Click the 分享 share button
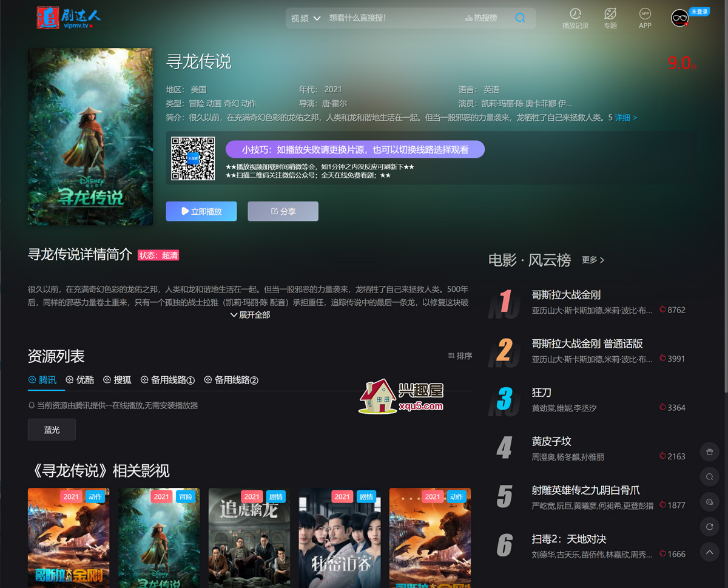Viewport: 728px width, 588px height. (283, 211)
